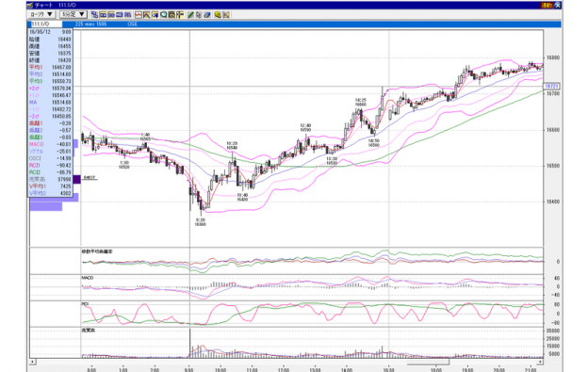Click the left arrow of horizontal scrollbar

click(x=33, y=362)
